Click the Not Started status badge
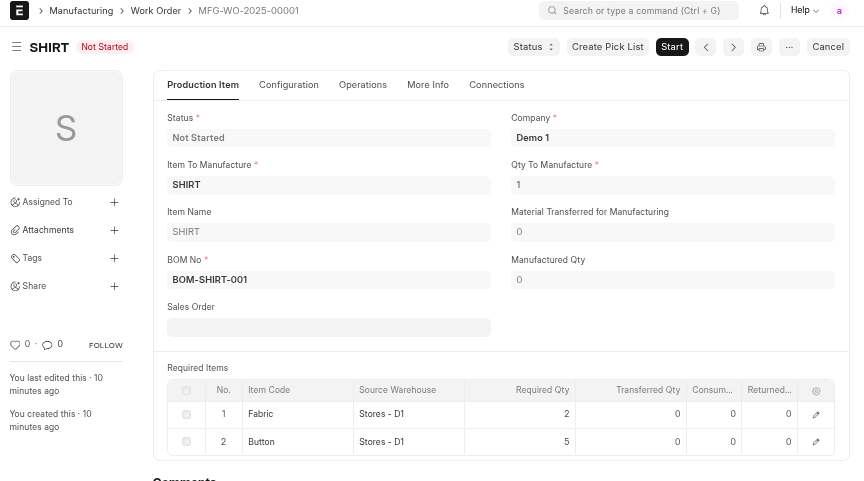 (x=105, y=47)
